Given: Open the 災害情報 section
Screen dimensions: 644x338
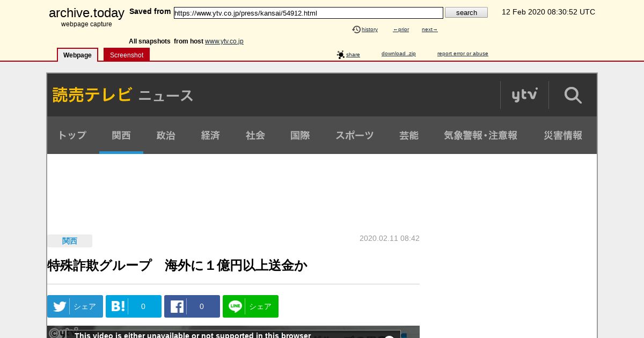Looking at the screenshot, I should (563, 135).
